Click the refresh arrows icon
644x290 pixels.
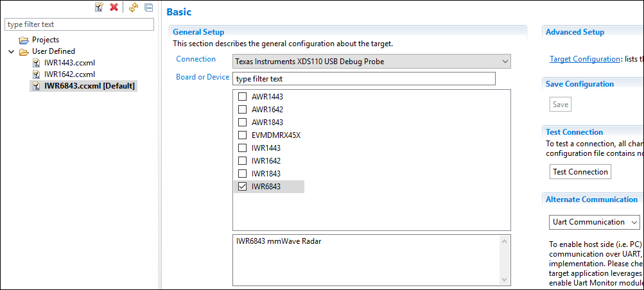point(134,7)
